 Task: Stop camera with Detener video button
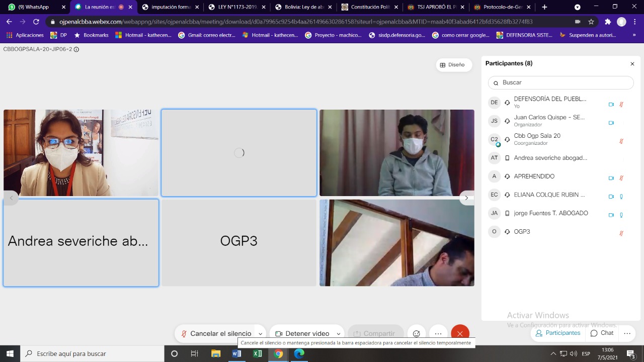[x=302, y=333]
